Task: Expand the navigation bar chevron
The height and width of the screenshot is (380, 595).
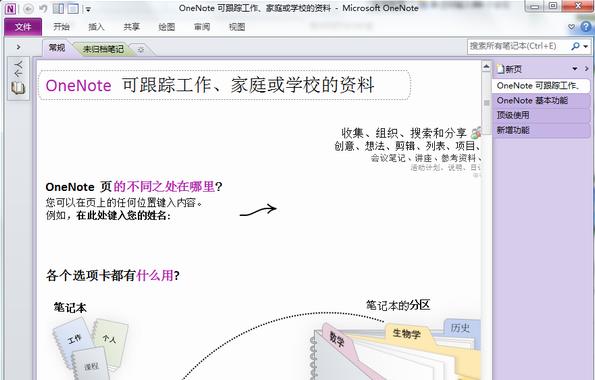Action: coord(18,47)
